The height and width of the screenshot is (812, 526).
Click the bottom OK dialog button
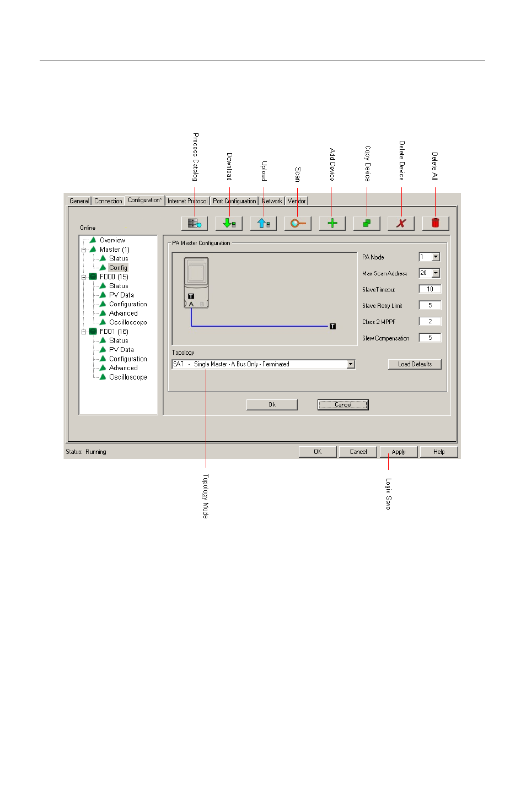click(x=318, y=452)
